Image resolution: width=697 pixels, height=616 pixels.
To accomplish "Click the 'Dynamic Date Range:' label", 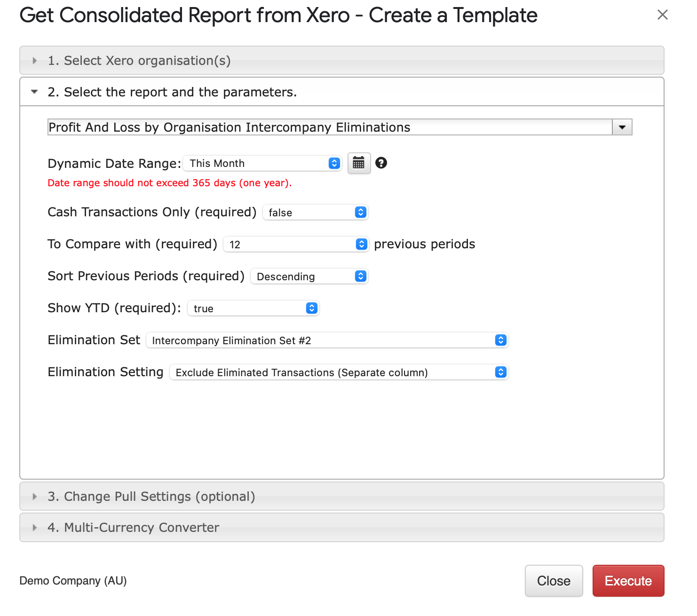I will coord(114,163).
